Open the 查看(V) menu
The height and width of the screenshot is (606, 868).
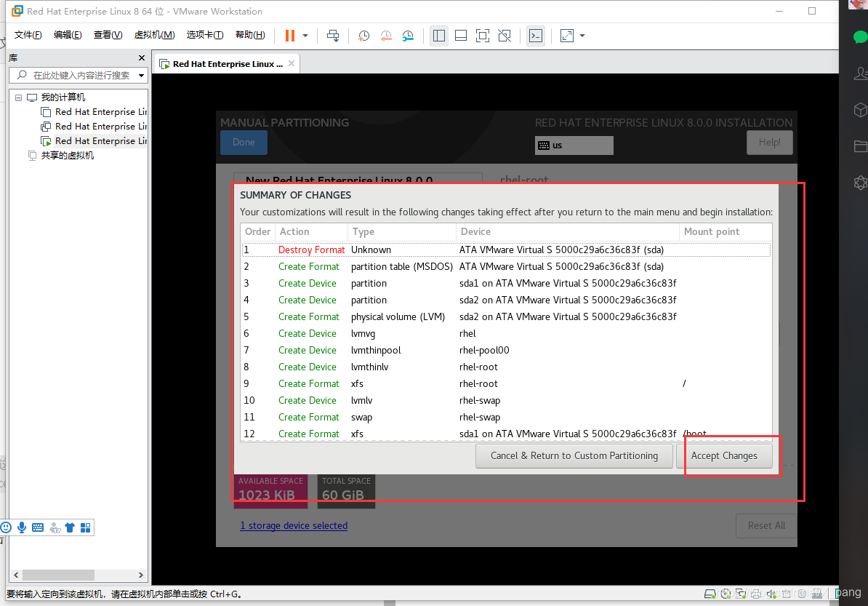tap(108, 35)
